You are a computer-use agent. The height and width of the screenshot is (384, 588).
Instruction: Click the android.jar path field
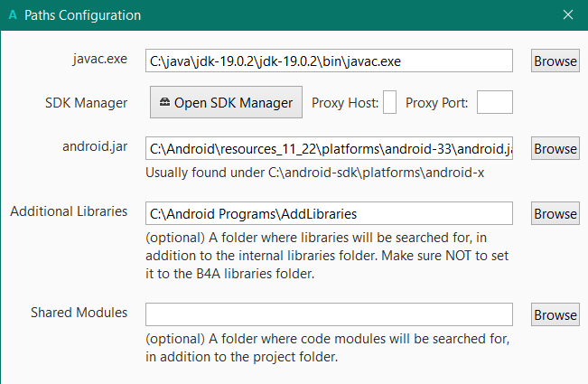coord(329,148)
